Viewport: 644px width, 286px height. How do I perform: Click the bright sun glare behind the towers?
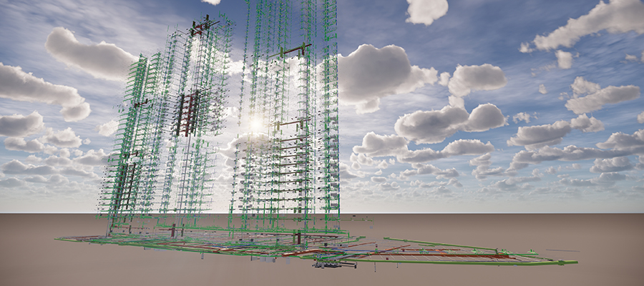click(x=255, y=125)
